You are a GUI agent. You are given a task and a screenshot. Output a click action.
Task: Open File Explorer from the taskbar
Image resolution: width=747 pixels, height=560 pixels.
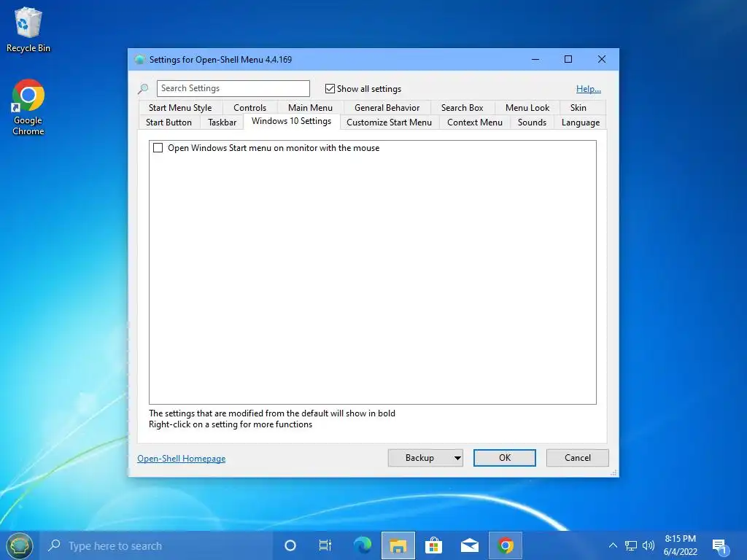(x=398, y=545)
